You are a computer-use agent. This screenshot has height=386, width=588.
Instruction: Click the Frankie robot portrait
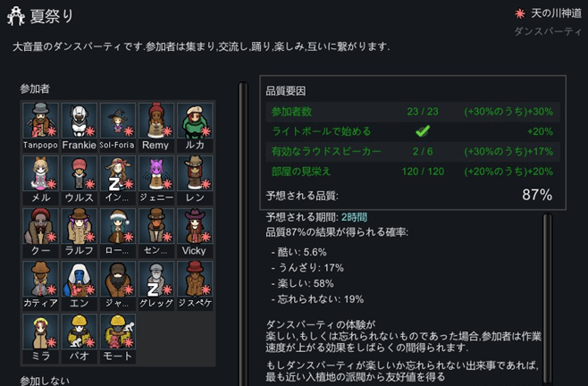[x=80, y=121]
